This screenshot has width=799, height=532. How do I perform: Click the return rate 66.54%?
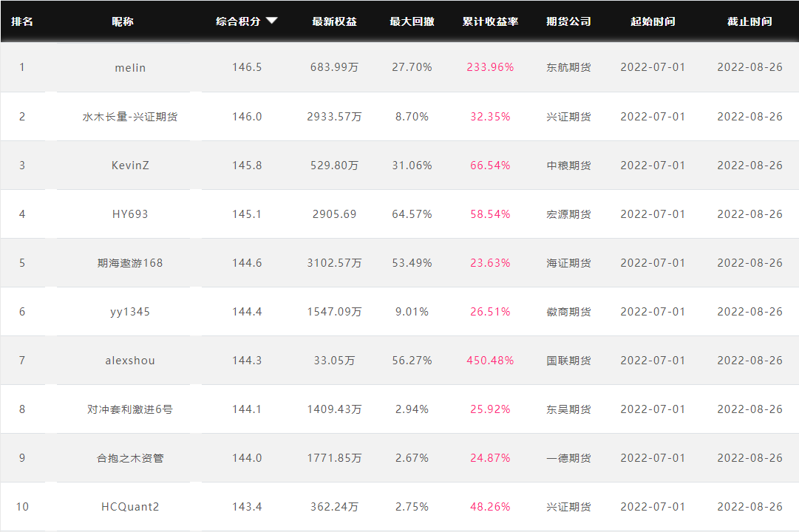pyautogui.click(x=490, y=166)
